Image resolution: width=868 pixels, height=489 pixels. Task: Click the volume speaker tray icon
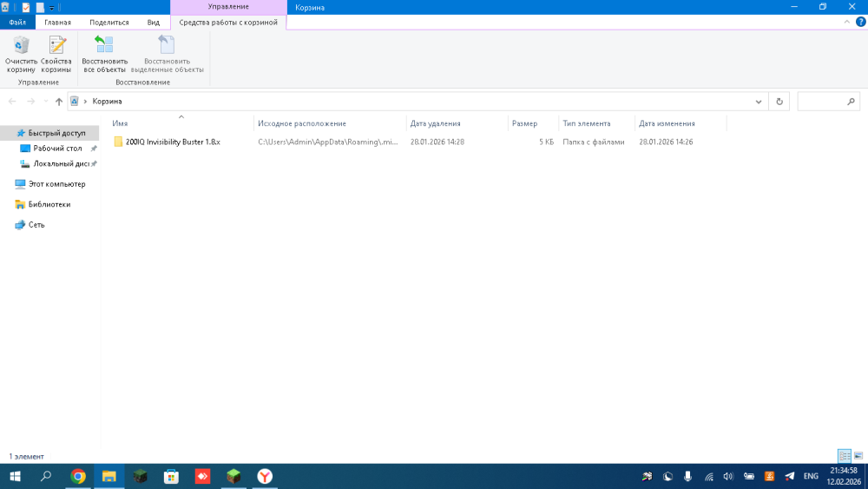pyautogui.click(x=728, y=476)
